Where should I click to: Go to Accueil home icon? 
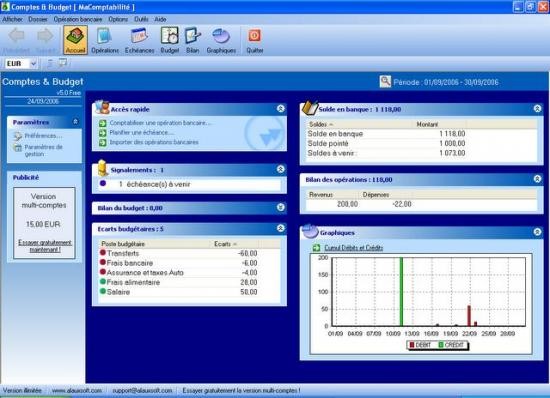click(x=76, y=36)
